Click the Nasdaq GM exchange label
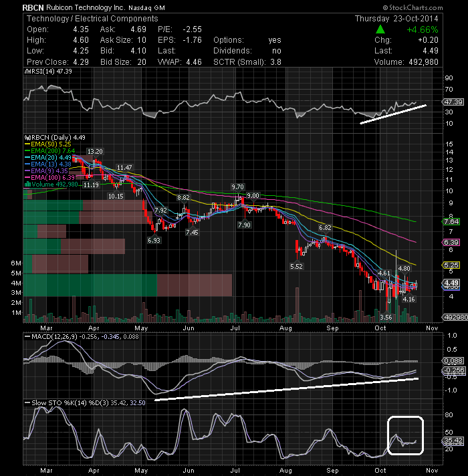The image size is (468, 476). click(x=146, y=8)
